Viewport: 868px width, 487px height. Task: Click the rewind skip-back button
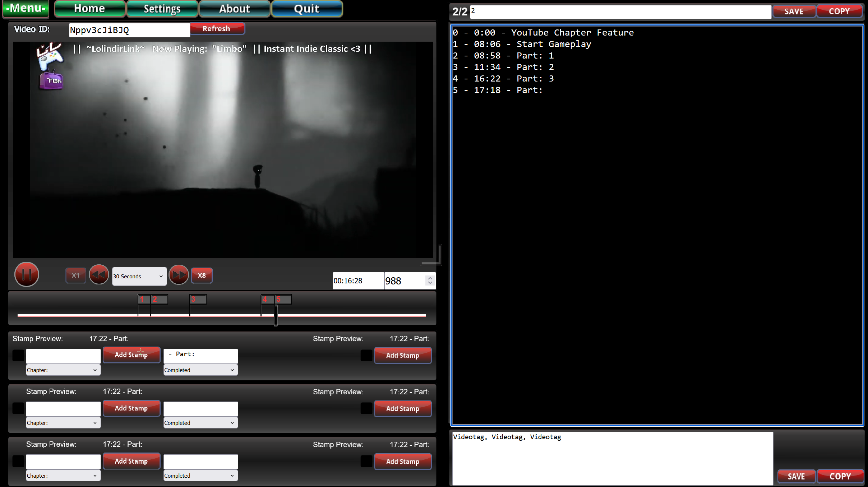[x=99, y=275]
